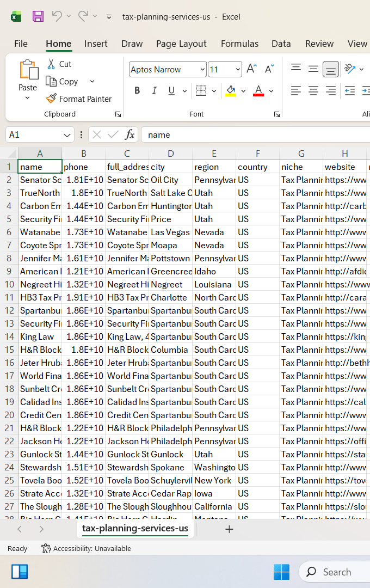The height and width of the screenshot is (588, 370).
Task: Click the Cut scissors button
Action: [60, 64]
